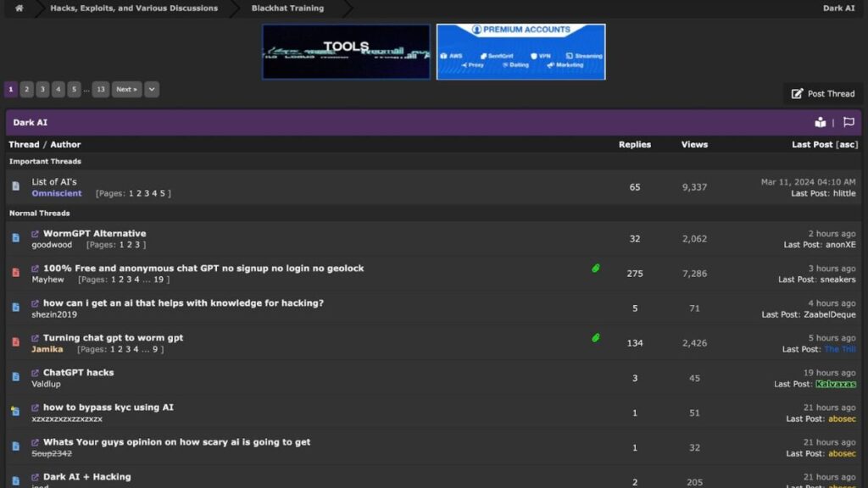This screenshot has width=868, height=488.
Task: Open page 5 of List of AI's thread
Action: point(162,193)
